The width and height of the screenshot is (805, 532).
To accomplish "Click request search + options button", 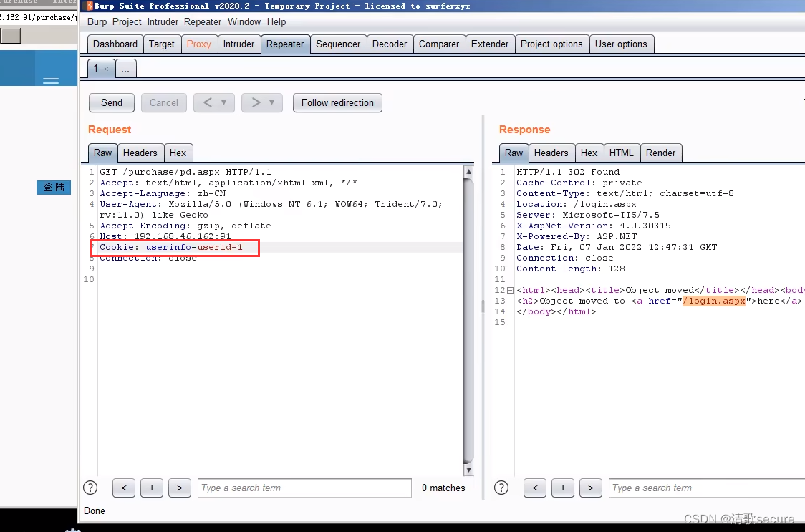I will click(x=151, y=488).
